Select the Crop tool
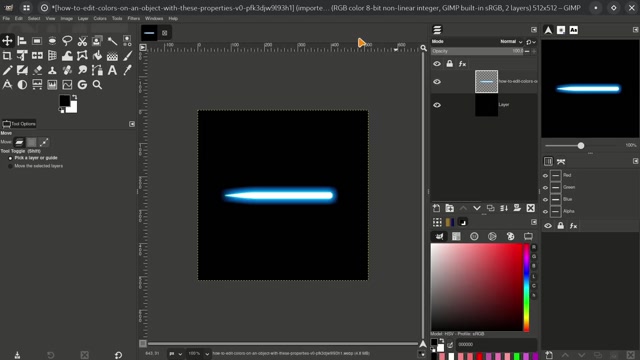This screenshot has height=360, width=640. click(x=7, y=55)
